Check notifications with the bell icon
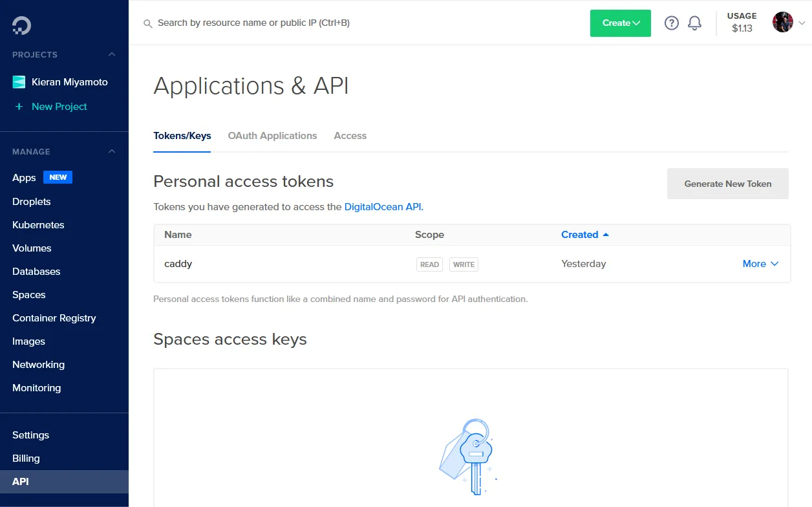Viewport: 812px width, 507px height. tap(695, 23)
